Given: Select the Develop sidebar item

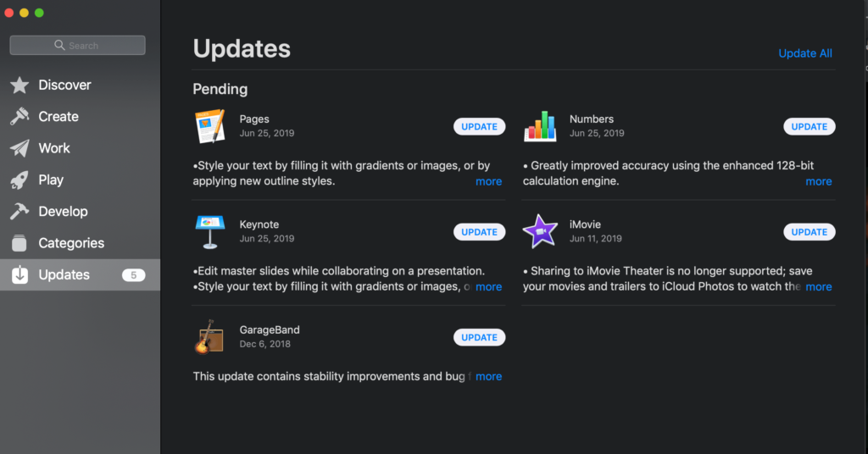Looking at the screenshot, I should 63,212.
